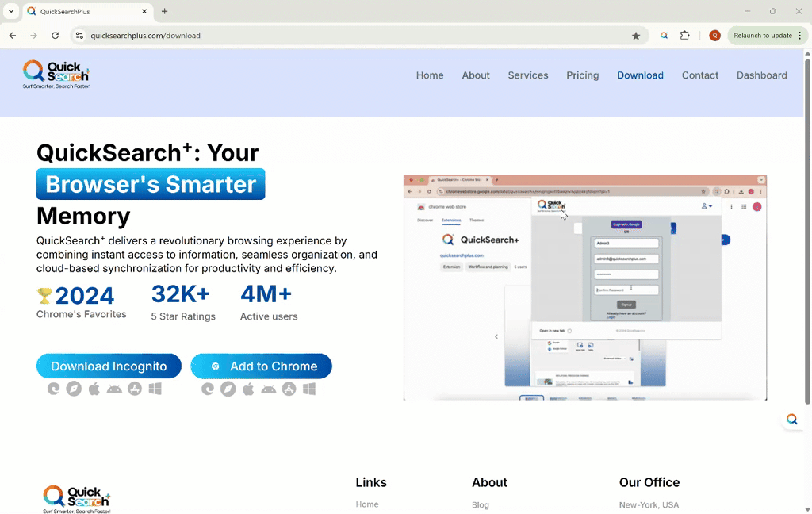Bookmark this page with the star icon

pos(636,36)
